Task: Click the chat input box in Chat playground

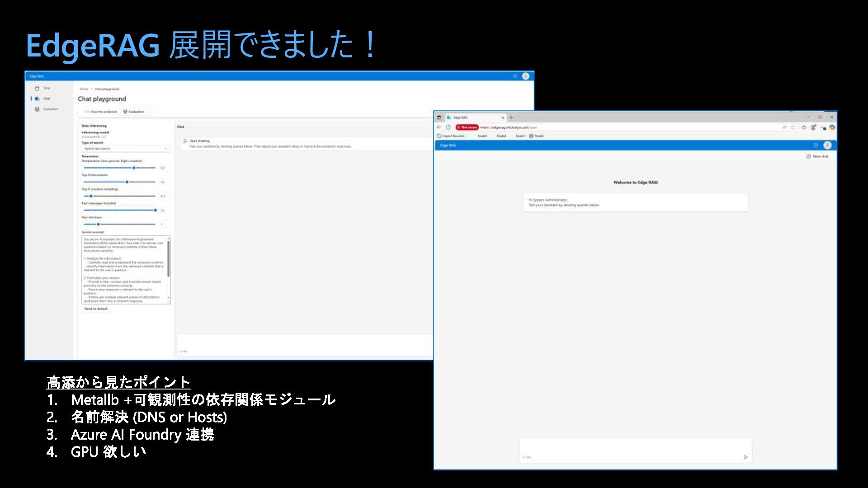Action: [305, 345]
